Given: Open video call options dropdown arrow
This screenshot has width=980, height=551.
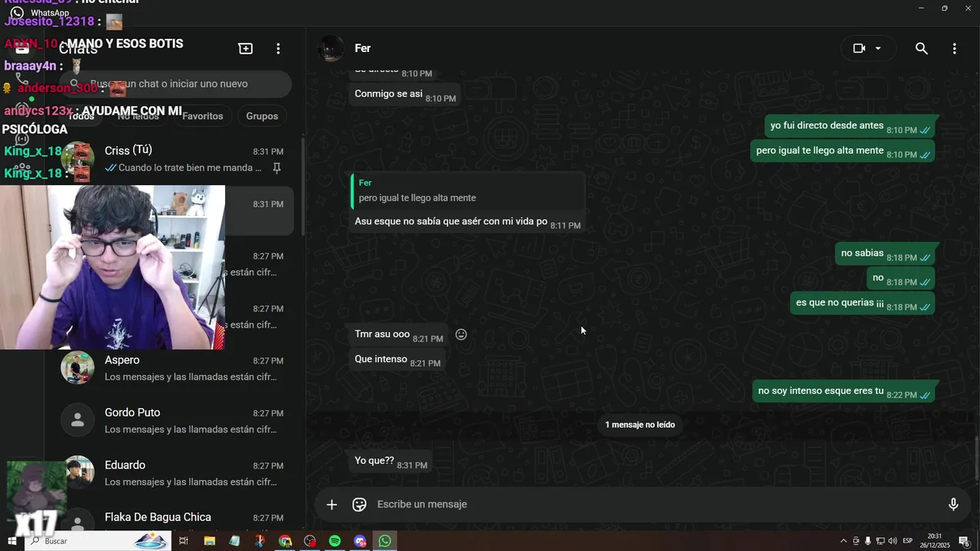Looking at the screenshot, I should 878,48.
